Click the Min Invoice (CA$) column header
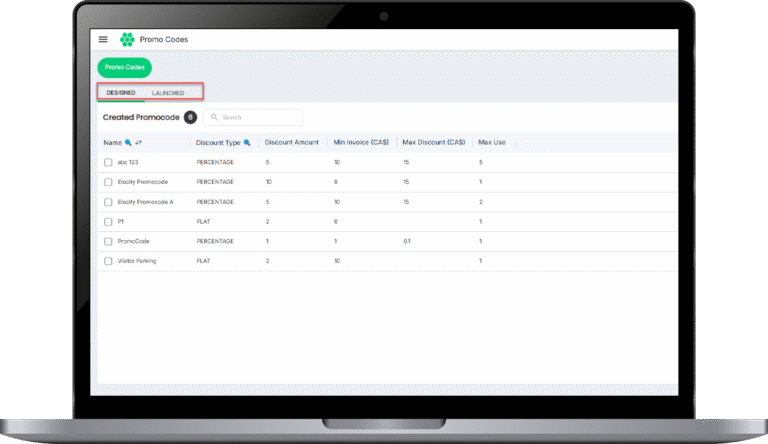 tap(359, 143)
